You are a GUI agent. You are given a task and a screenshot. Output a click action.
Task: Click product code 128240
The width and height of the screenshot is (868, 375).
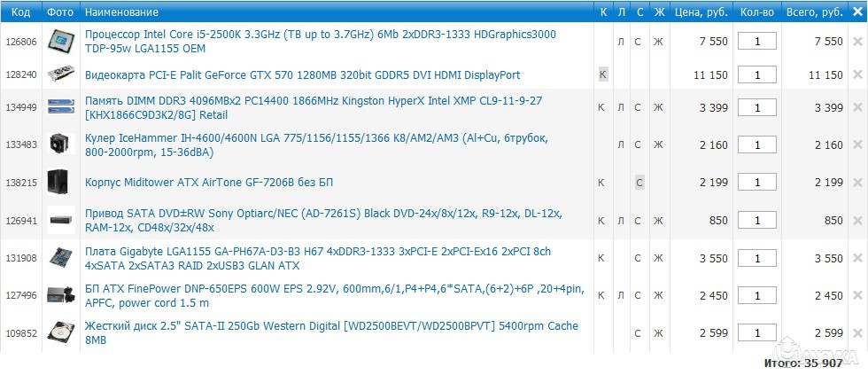21,74
